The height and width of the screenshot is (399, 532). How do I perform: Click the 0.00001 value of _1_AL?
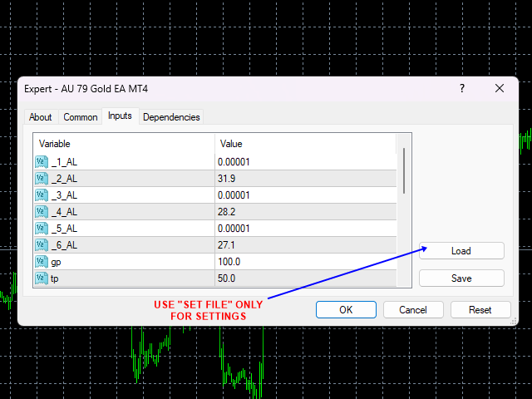(306, 162)
